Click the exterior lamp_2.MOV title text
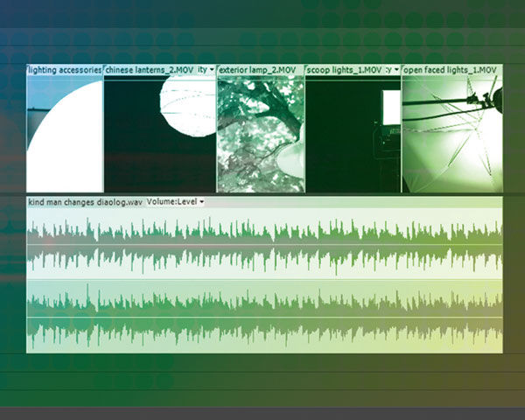The width and height of the screenshot is (525, 420). tap(256, 69)
